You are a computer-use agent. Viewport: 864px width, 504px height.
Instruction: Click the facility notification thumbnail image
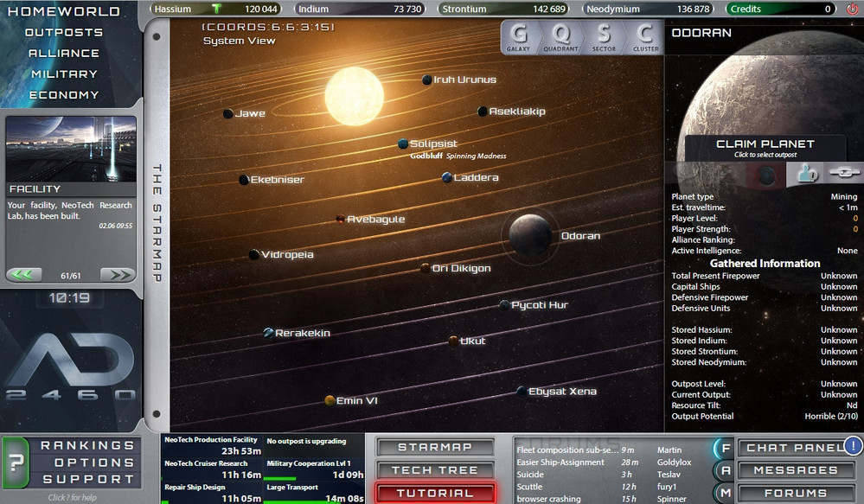tap(71, 150)
